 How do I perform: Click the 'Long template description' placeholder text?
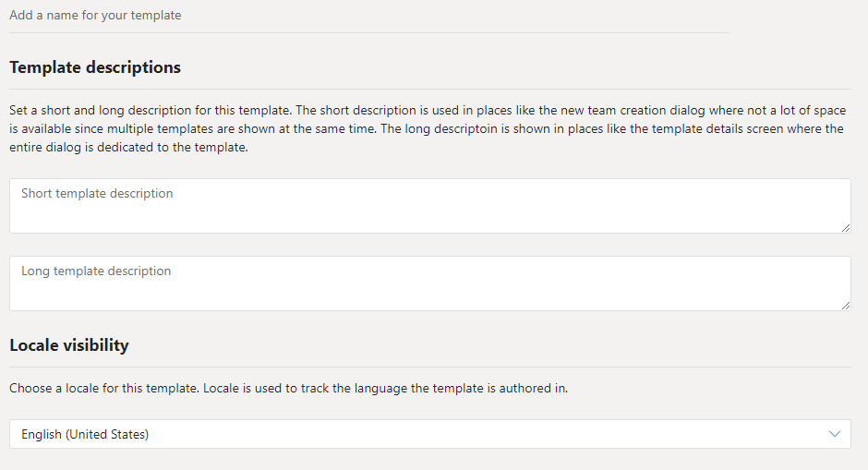point(96,271)
